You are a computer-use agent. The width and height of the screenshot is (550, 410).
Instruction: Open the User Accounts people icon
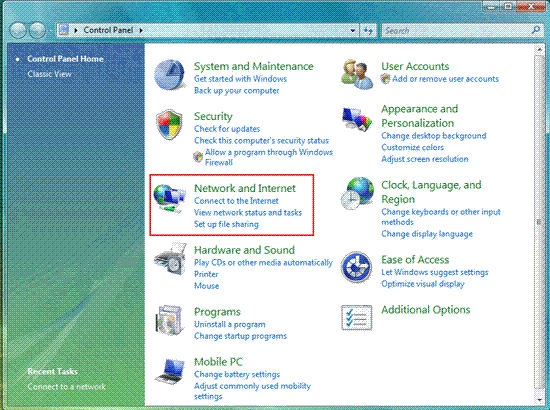click(357, 74)
